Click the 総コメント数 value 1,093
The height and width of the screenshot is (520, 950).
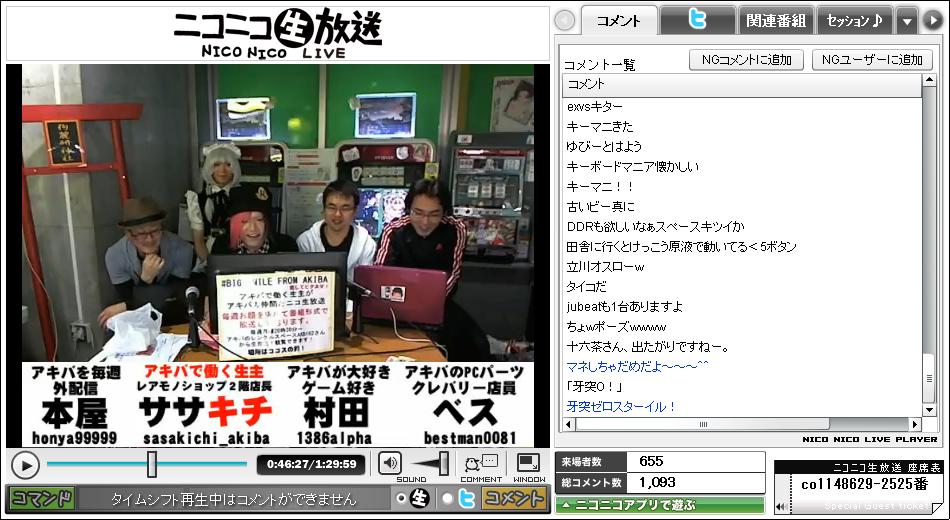pyautogui.click(x=657, y=483)
